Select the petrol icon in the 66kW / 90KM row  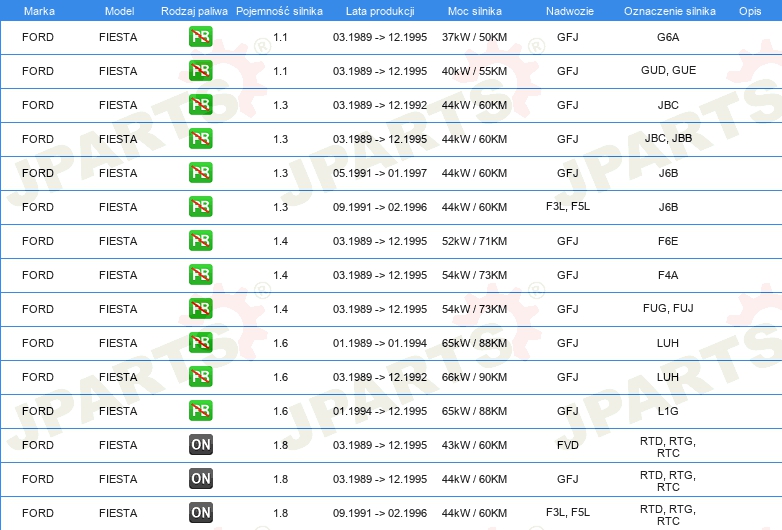click(200, 376)
